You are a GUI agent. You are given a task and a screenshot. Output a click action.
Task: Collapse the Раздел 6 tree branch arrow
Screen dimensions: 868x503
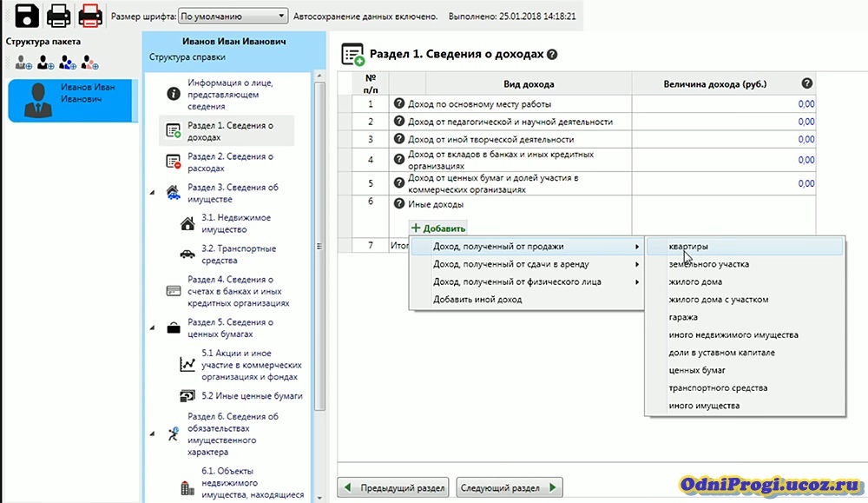coord(152,434)
